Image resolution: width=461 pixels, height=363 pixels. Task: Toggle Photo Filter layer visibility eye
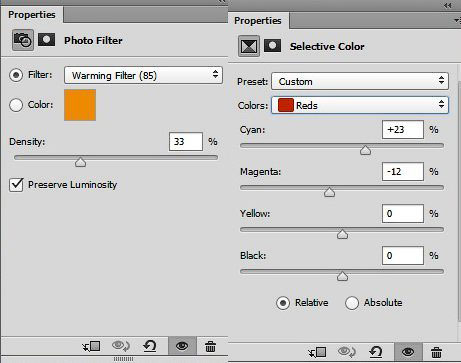pyautogui.click(x=182, y=346)
